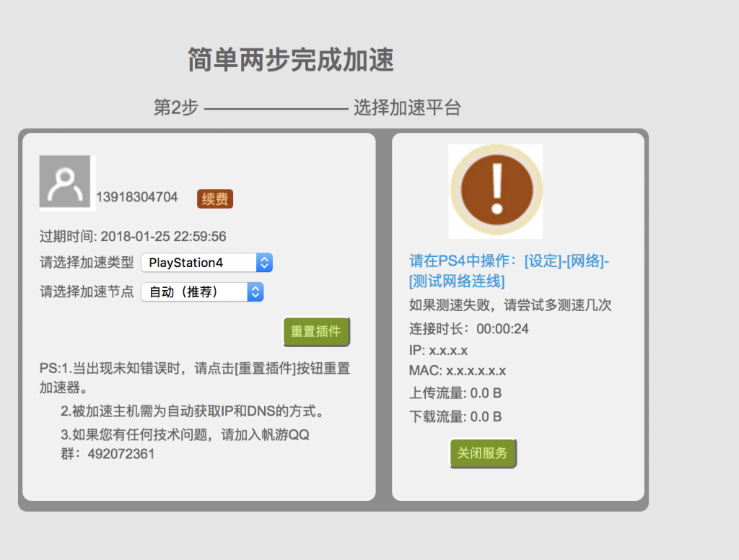This screenshot has height=560, width=739.
Task: Click the MAC address line
Action: [457, 371]
